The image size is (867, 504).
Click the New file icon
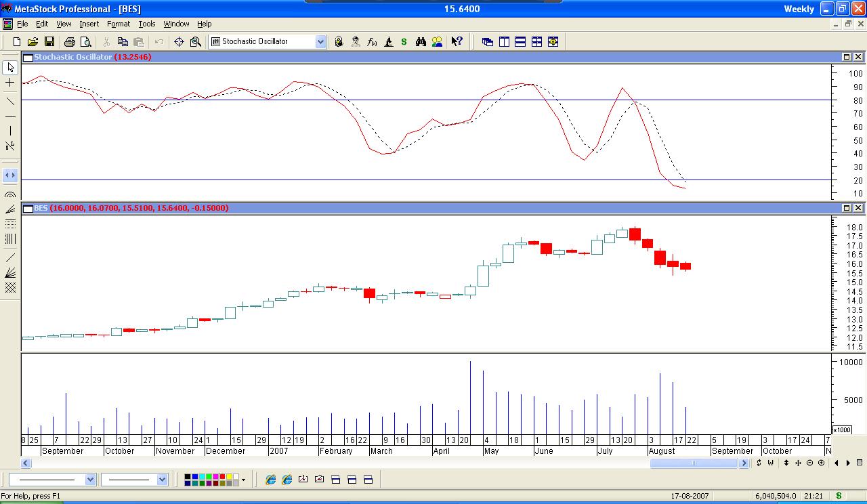(x=17, y=41)
